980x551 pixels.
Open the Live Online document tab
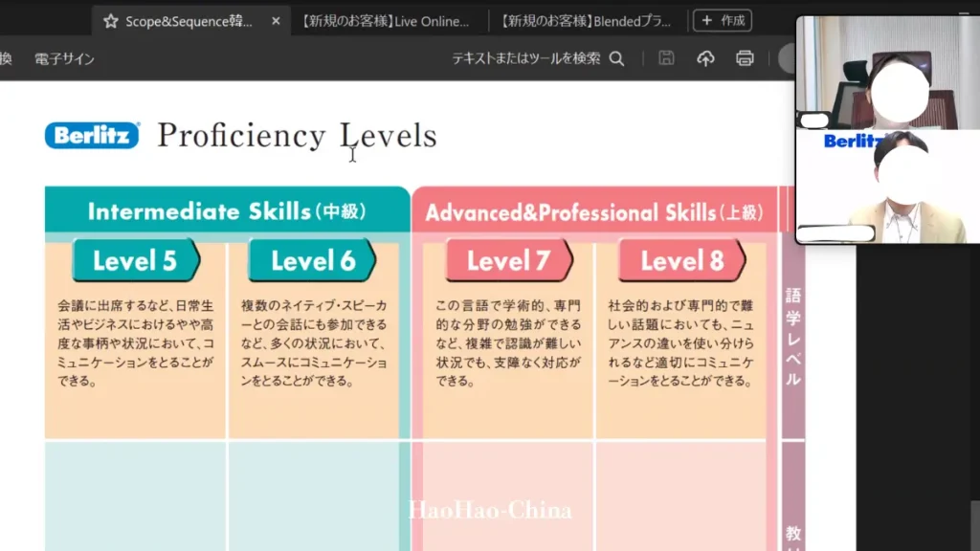tap(386, 21)
